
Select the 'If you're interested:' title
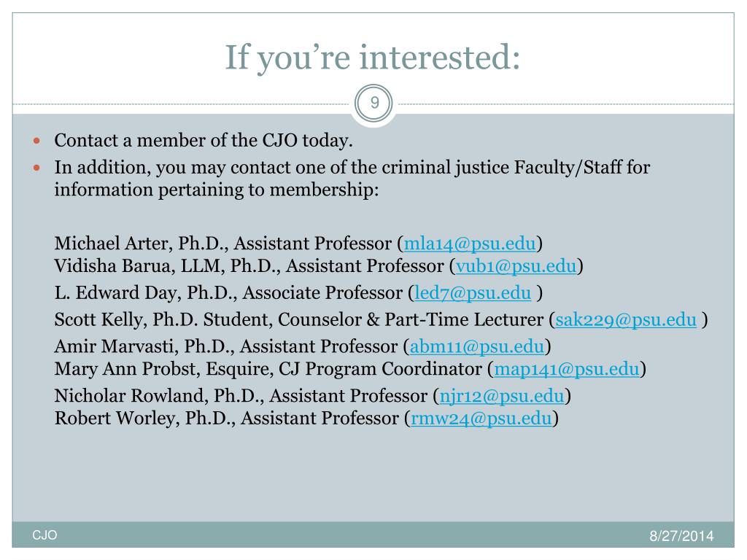[x=373, y=57]
